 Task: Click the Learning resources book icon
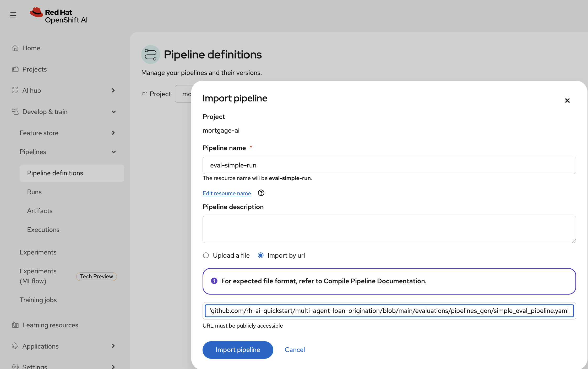pyautogui.click(x=15, y=325)
